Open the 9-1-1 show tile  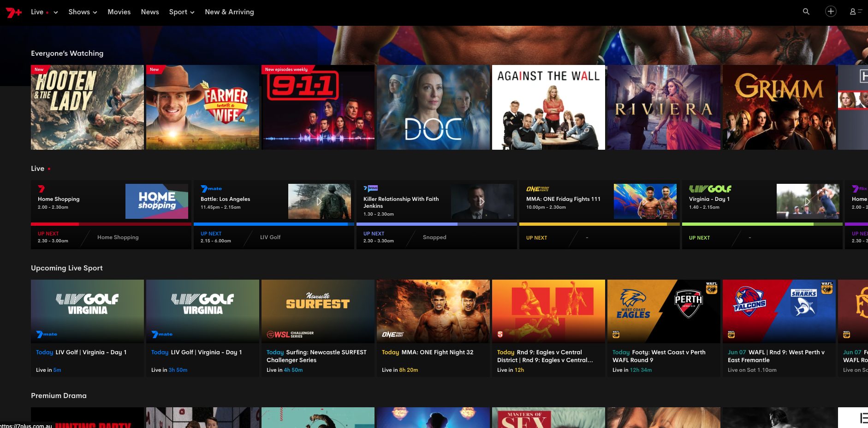pos(318,107)
